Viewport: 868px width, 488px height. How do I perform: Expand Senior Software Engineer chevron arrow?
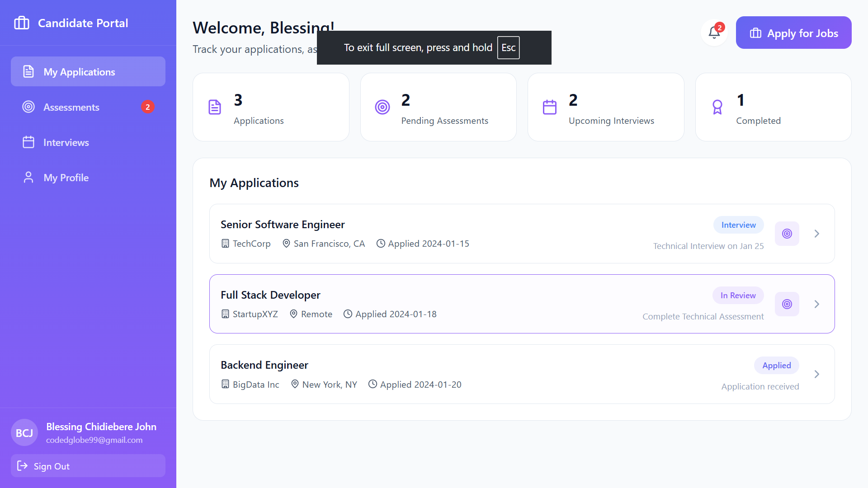[x=817, y=234]
